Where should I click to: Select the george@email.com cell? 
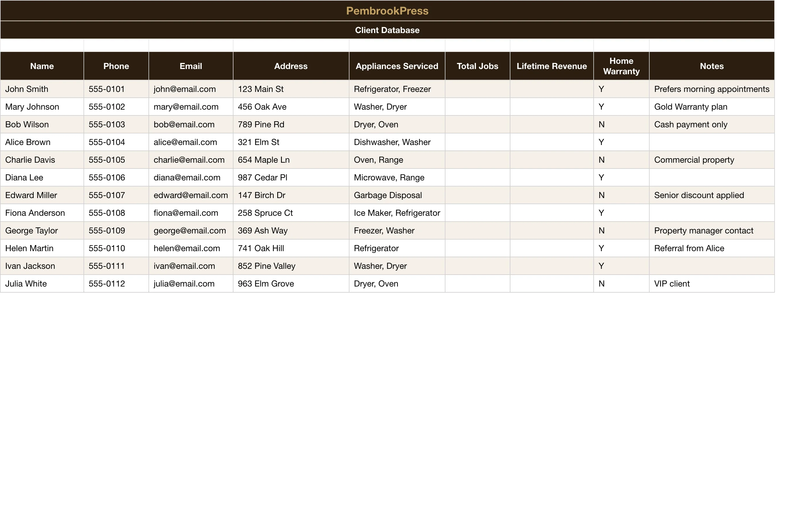[x=191, y=231]
